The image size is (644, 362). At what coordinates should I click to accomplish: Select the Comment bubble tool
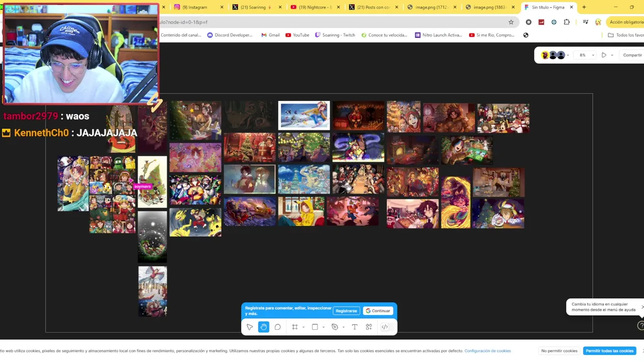tap(278, 327)
